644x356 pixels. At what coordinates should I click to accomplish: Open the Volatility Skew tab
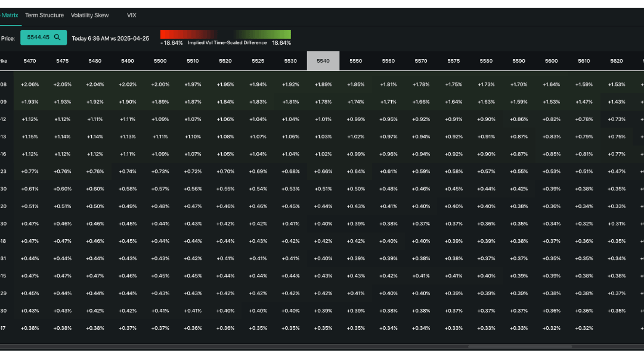point(89,15)
